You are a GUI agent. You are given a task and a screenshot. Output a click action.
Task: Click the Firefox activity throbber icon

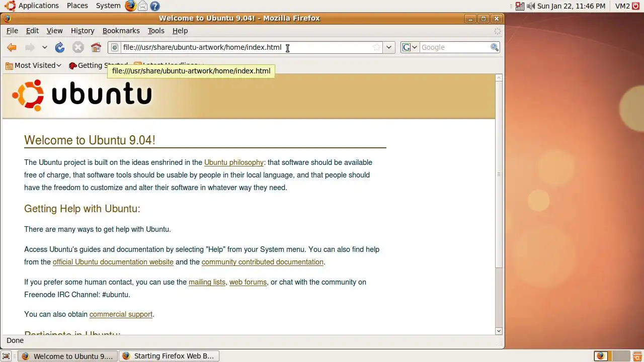pos(498,31)
